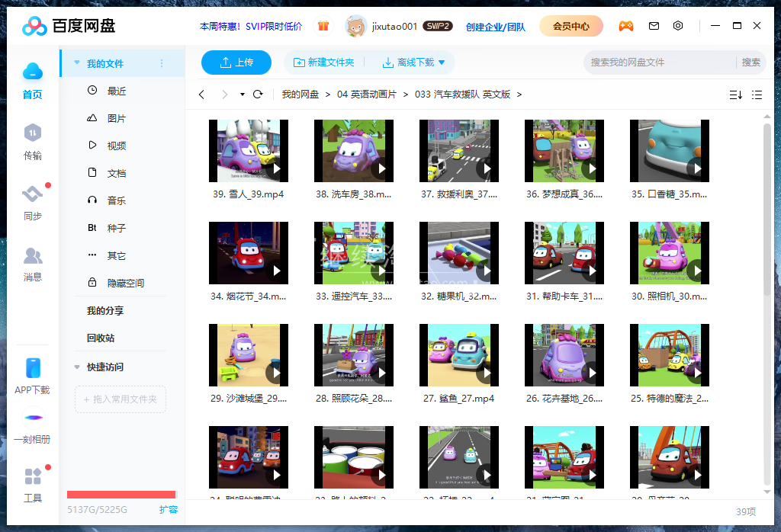Collapse the 快捷访问 section
781x532 pixels.
tap(77, 367)
